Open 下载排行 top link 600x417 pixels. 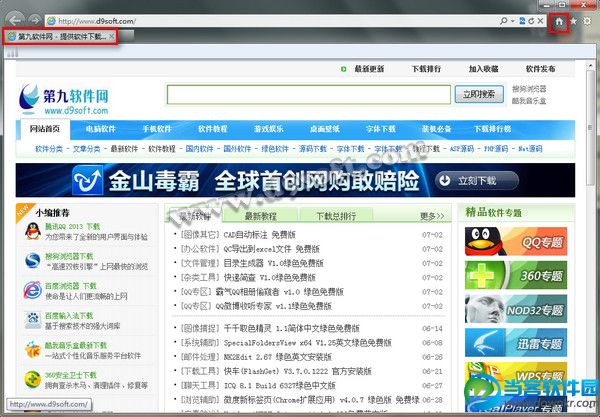pos(426,69)
